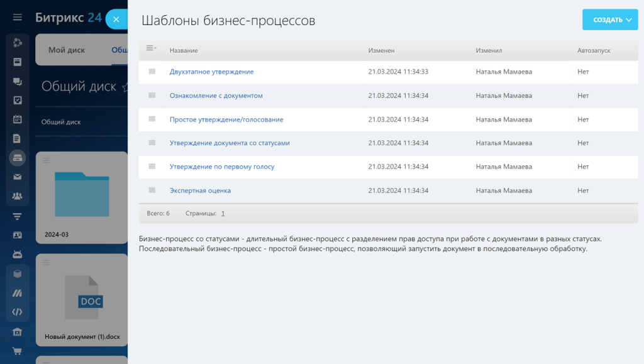Open the Задачи tasks icon

(x=17, y=100)
